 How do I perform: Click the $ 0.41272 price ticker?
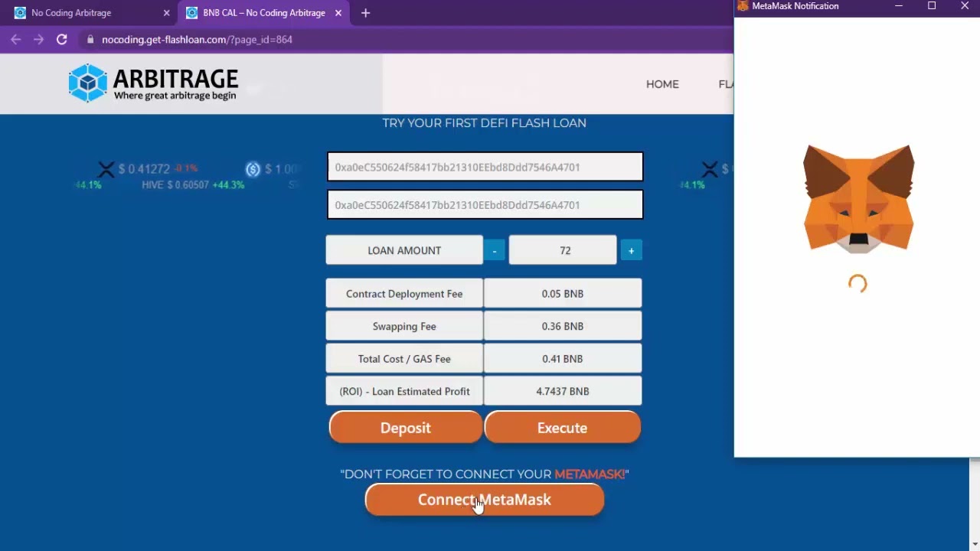pyautogui.click(x=144, y=169)
